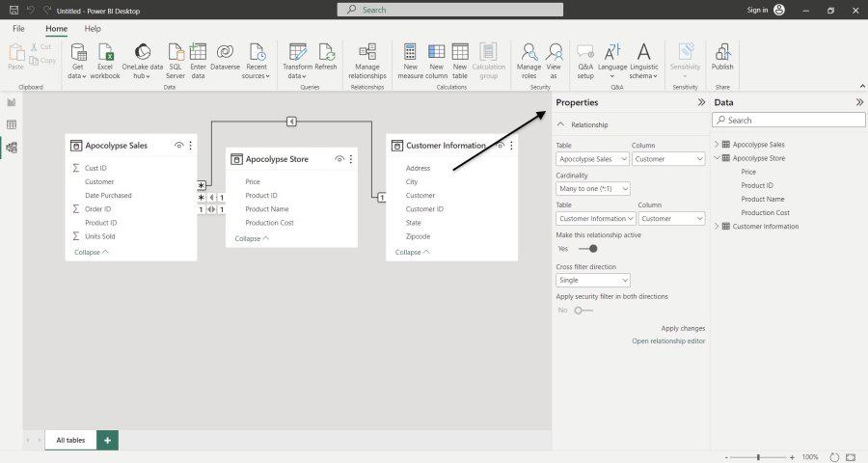868x463 pixels.
Task: Adjust the zoom slider
Action: tap(758, 457)
